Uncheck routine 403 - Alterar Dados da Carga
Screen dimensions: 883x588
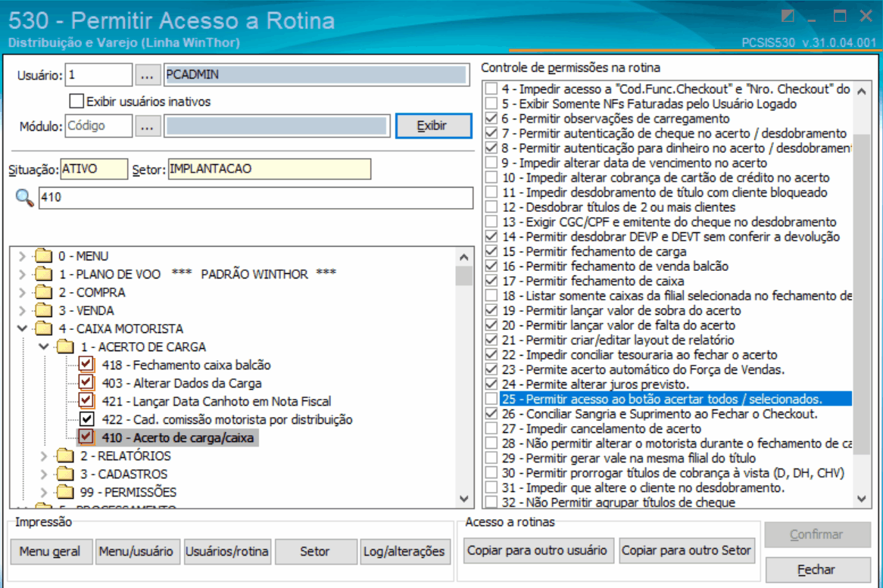pos(86,383)
